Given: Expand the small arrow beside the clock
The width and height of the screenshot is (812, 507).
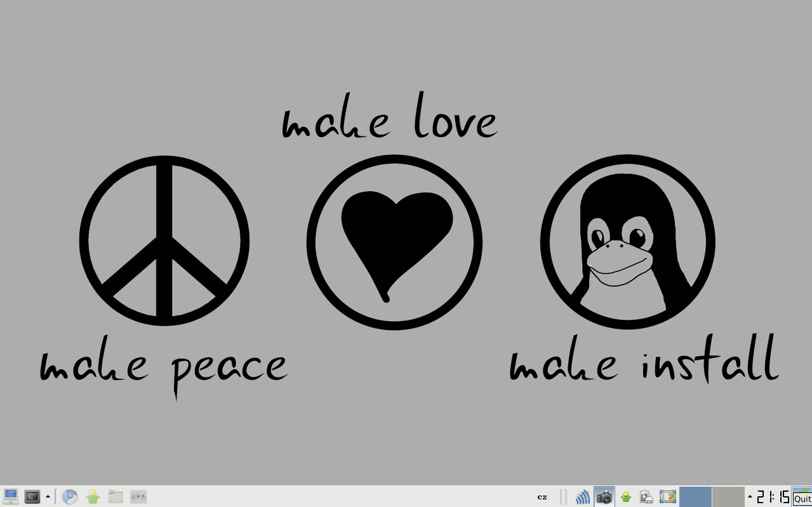Looking at the screenshot, I should (750, 497).
